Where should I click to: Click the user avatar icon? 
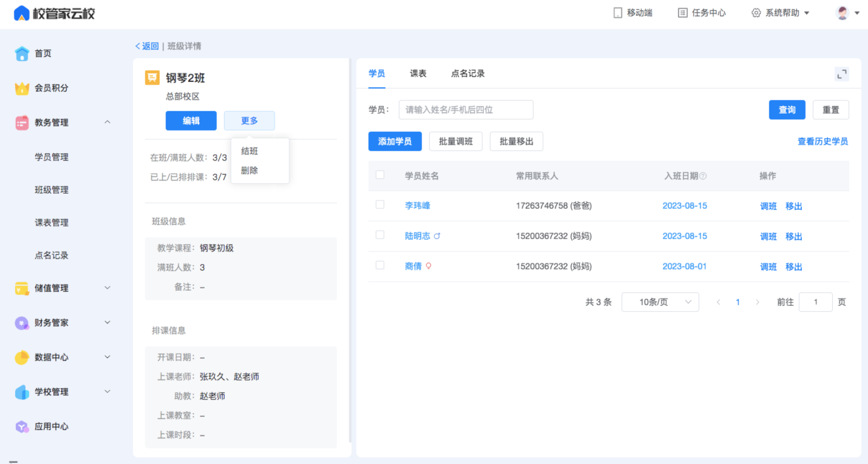843,12
